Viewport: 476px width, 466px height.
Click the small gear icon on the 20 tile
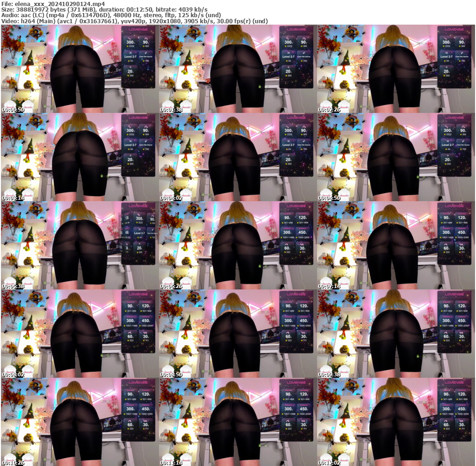click(x=131, y=67)
